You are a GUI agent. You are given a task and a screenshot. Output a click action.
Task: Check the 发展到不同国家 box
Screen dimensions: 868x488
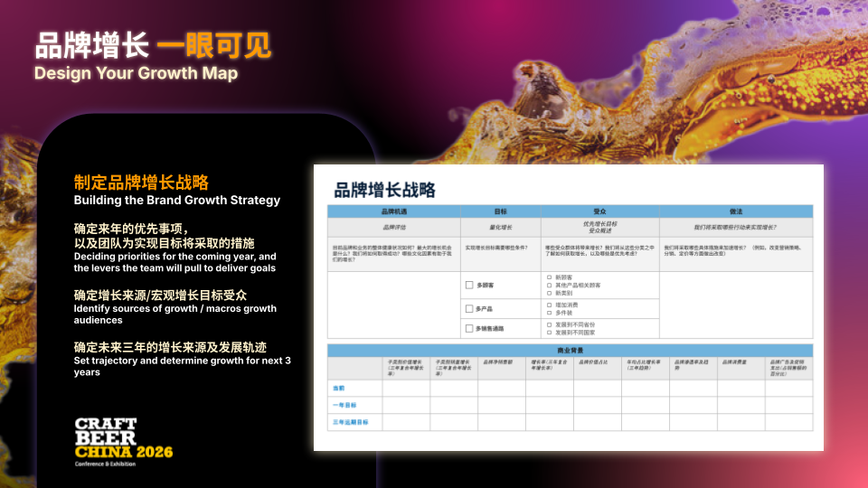550,332
